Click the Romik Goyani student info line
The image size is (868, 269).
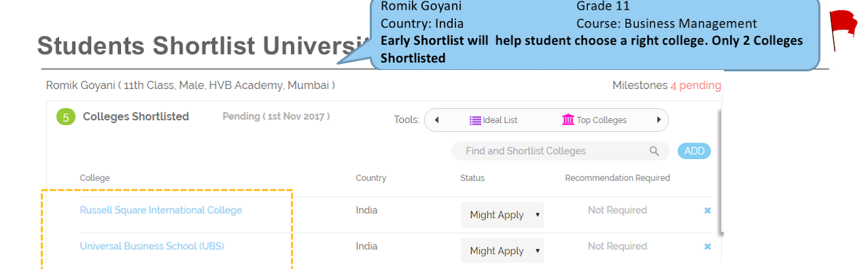(x=190, y=86)
